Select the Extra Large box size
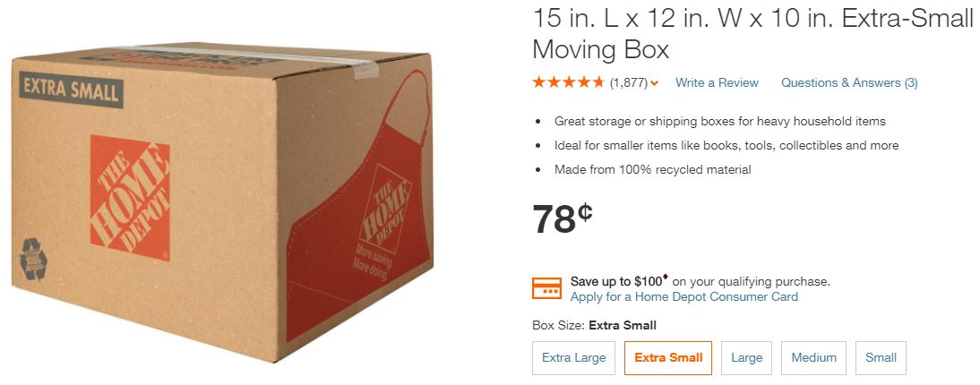This screenshot has width=980, height=385. pos(574,357)
